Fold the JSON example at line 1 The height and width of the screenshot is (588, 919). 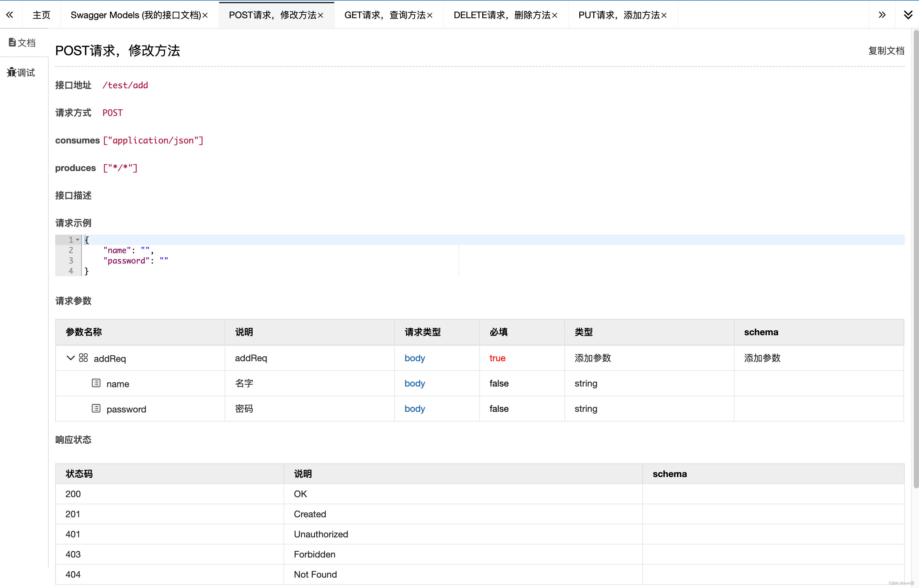tap(78, 240)
